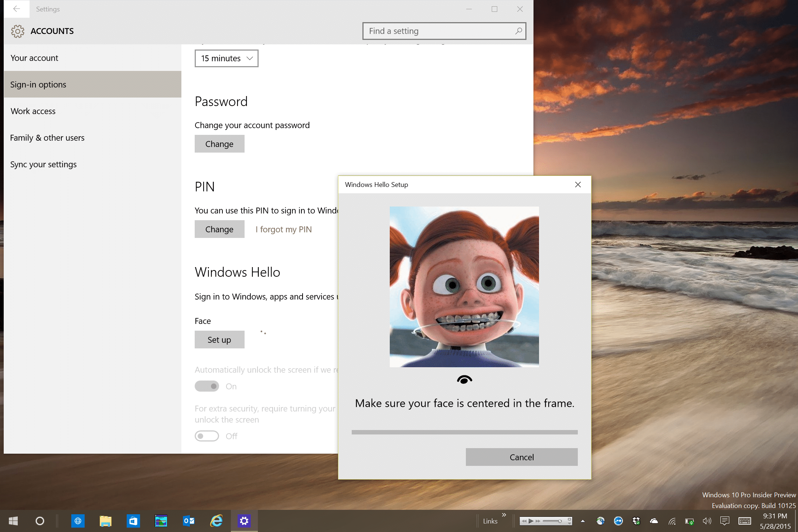Screen dimensions: 798x532
Task: Click the Find a setting search box
Action: click(444, 31)
